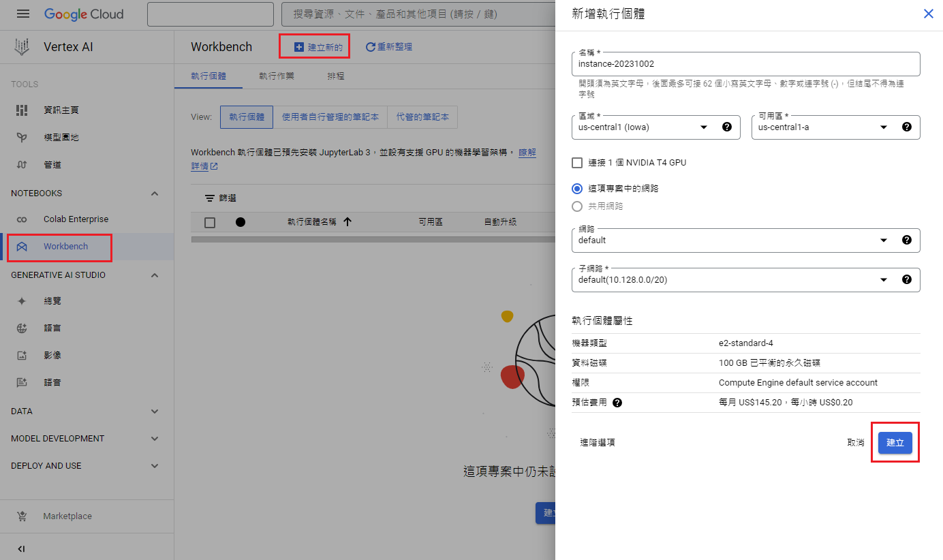Image resolution: width=943 pixels, height=560 pixels.
Task: Click the Colab Enterprise sidebar icon
Action: tap(22, 219)
